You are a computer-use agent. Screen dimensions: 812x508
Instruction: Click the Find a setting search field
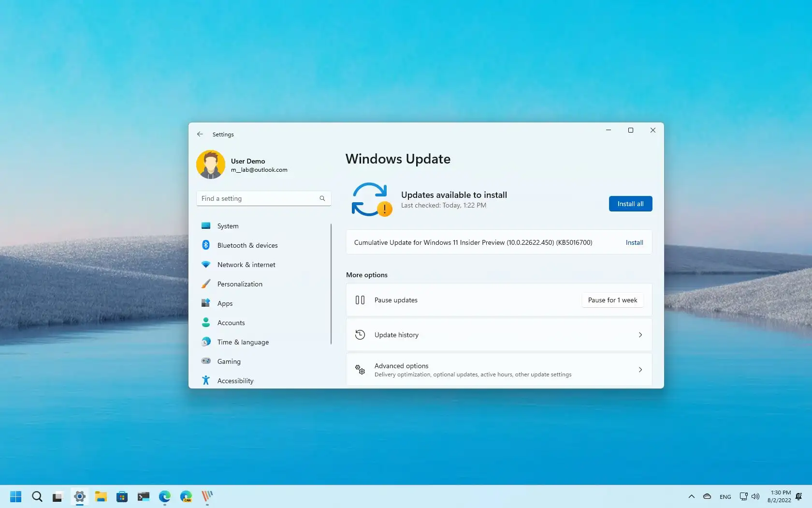point(263,198)
